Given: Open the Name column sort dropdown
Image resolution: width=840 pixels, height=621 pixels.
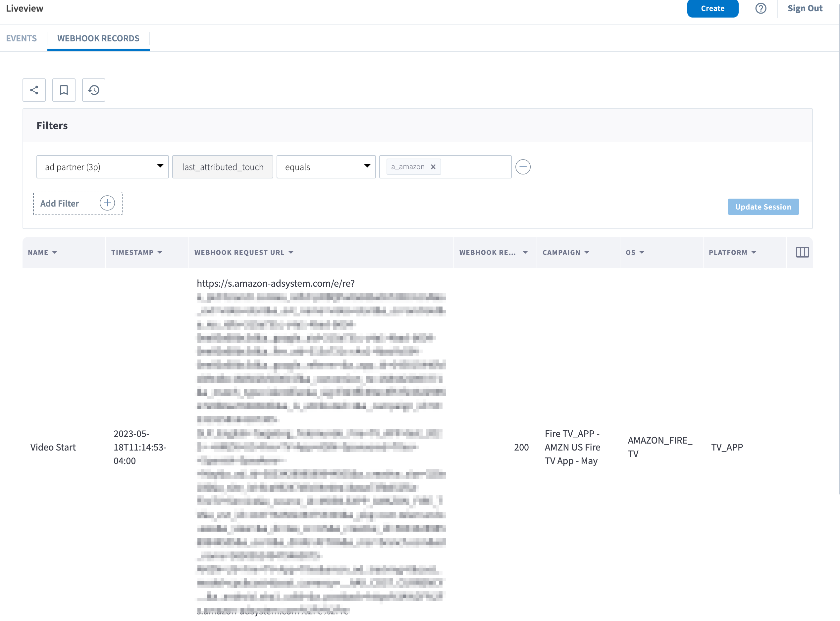Looking at the screenshot, I should 55,253.
